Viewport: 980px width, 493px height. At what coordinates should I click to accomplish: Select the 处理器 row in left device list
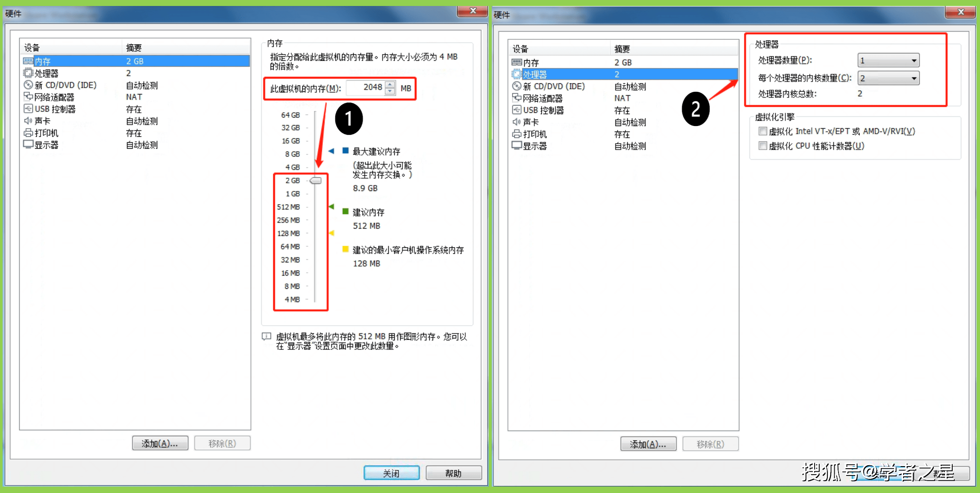[136, 73]
